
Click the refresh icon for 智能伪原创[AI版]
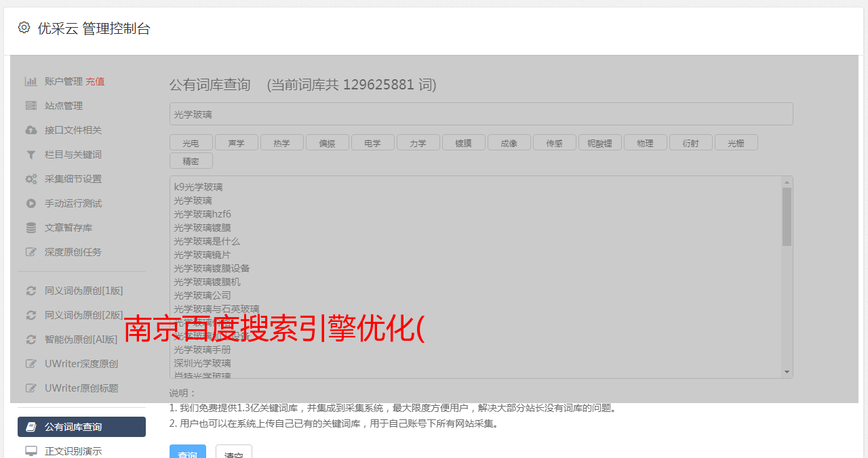click(31, 339)
